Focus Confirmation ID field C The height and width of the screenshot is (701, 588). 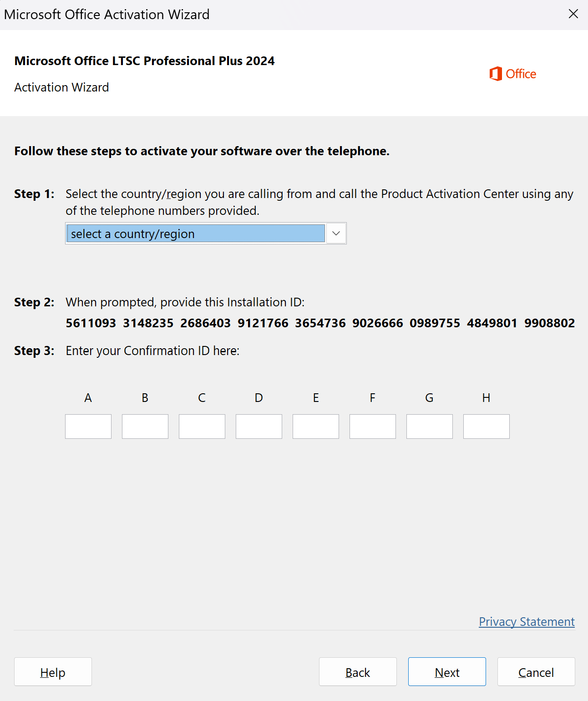click(x=202, y=427)
